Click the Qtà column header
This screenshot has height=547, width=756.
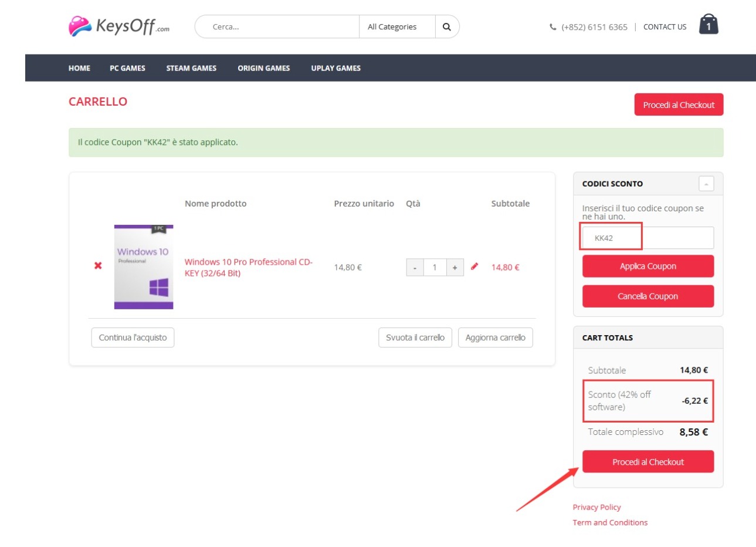coord(413,204)
